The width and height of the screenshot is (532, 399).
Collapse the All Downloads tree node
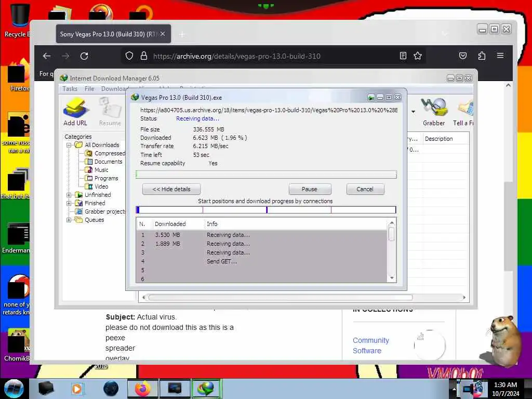(69, 145)
